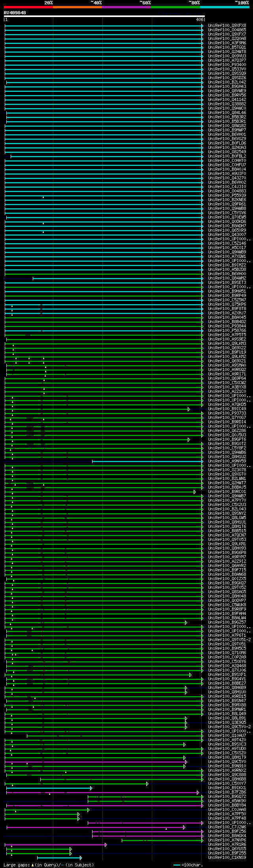Click label UniRef100_A5AK90

[x=227, y=801]
